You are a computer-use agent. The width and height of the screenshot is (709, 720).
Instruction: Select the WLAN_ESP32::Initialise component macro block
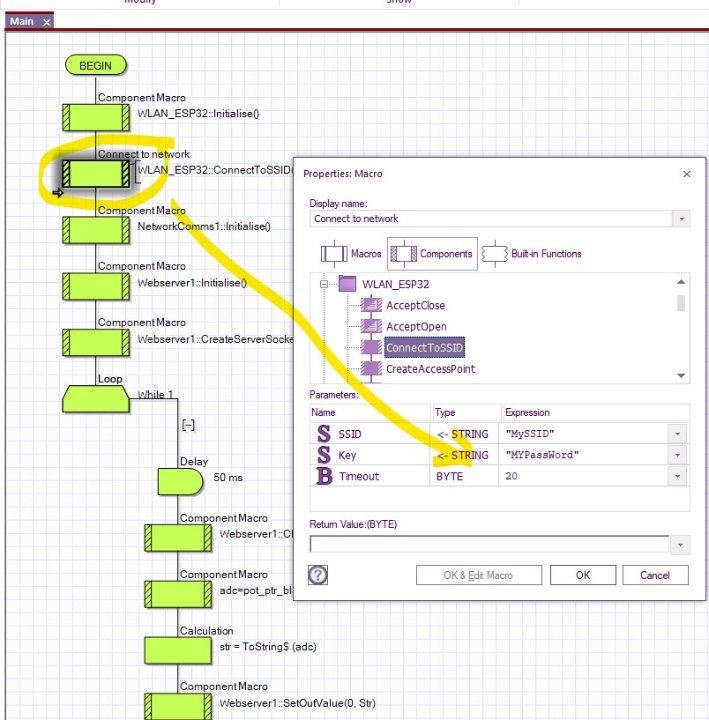(96, 118)
